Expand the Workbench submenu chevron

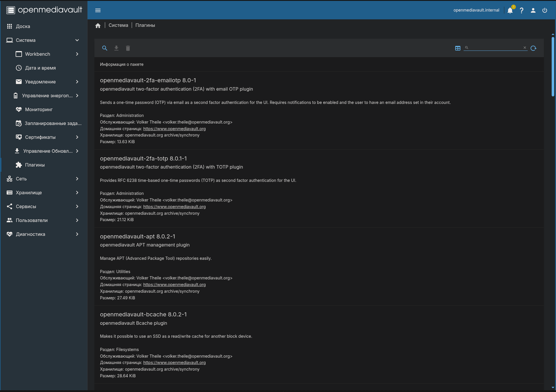pyautogui.click(x=77, y=54)
